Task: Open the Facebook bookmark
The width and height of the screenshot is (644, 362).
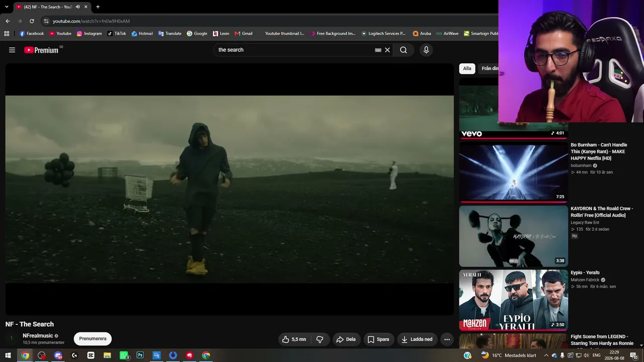Action: (x=32, y=34)
